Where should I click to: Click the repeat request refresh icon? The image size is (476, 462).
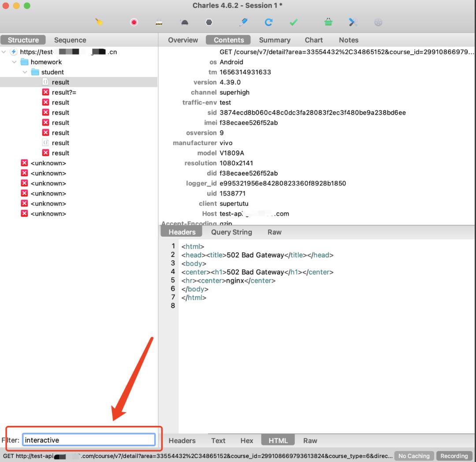pyautogui.click(x=268, y=22)
